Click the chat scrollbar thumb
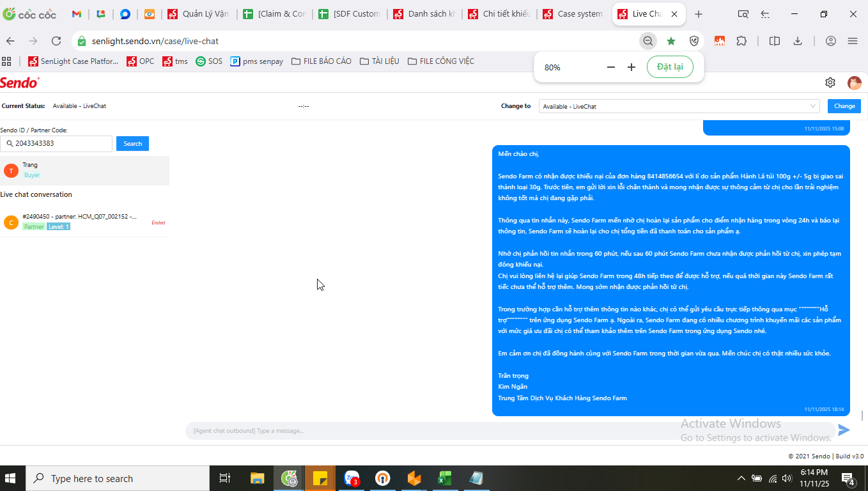Image resolution: width=868 pixels, height=491 pixels. point(862,416)
